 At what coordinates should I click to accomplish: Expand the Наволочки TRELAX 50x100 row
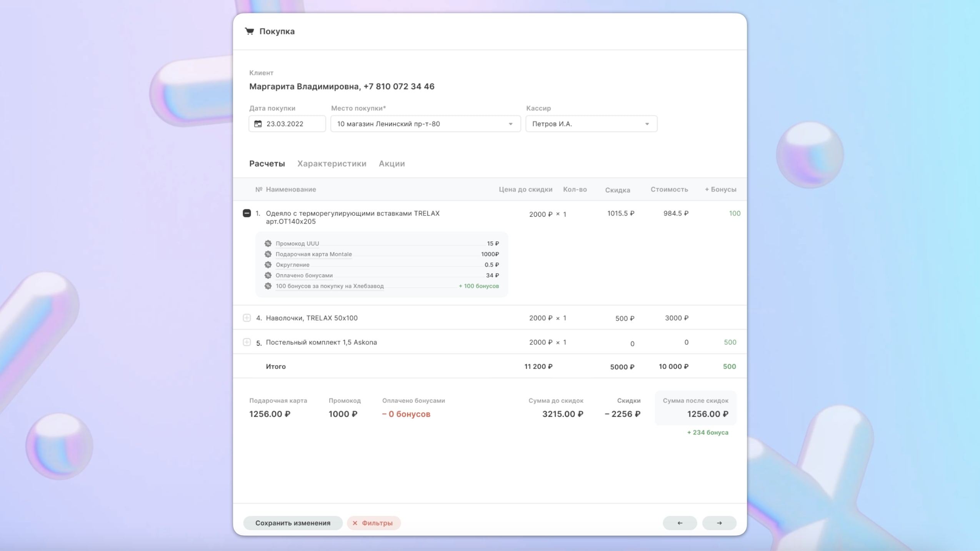(x=247, y=318)
